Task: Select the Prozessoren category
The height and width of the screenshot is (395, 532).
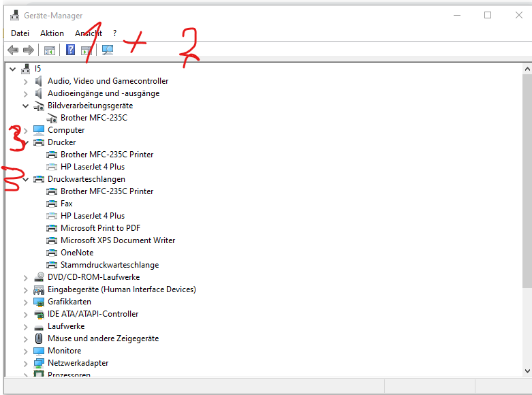Action: 69,375
